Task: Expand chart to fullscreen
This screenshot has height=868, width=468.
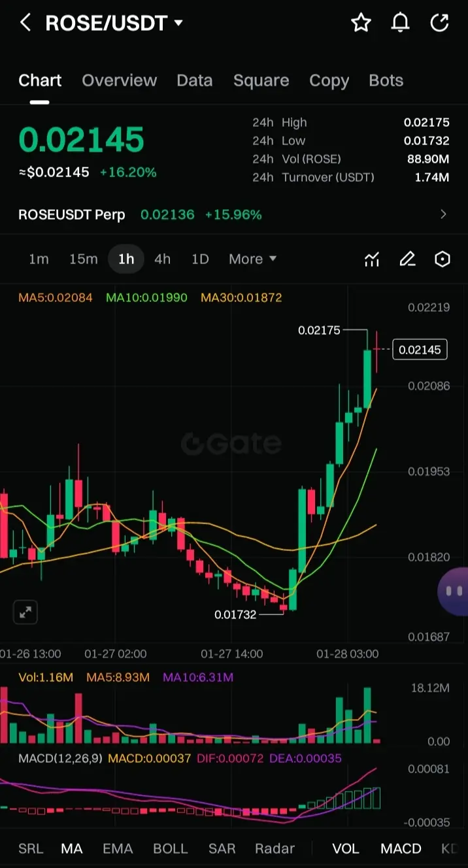Action: point(25,612)
